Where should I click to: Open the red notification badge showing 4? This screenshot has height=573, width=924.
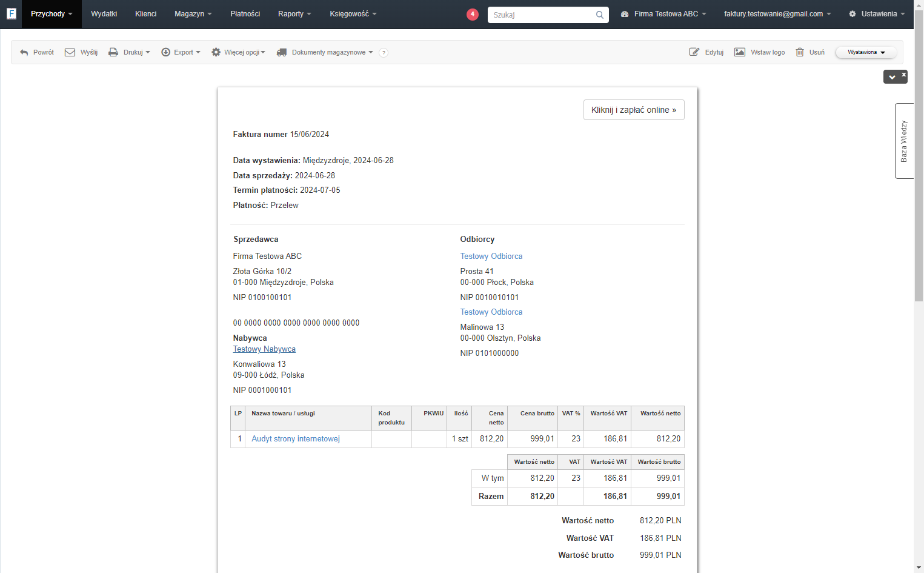473,14
